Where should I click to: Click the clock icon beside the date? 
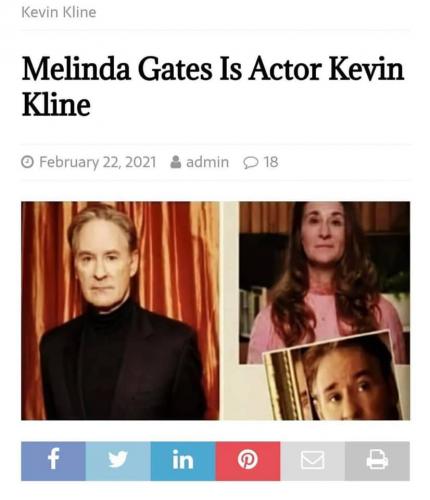click(x=27, y=162)
